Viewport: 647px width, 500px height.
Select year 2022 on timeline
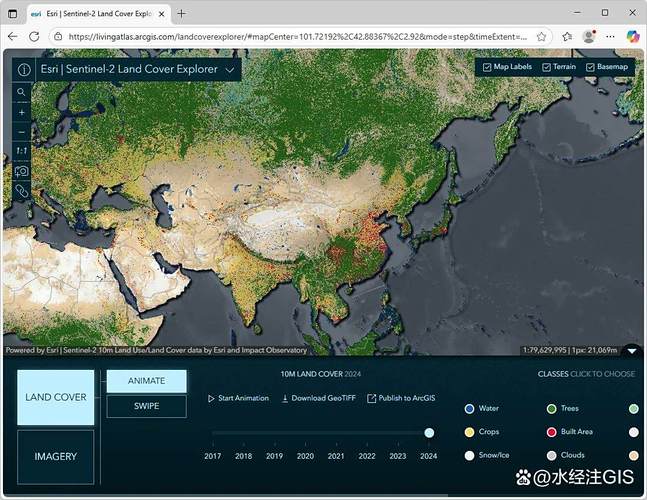367,456
